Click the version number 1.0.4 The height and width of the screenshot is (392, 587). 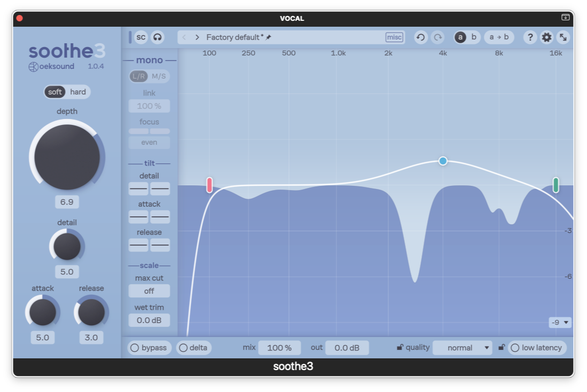(96, 66)
